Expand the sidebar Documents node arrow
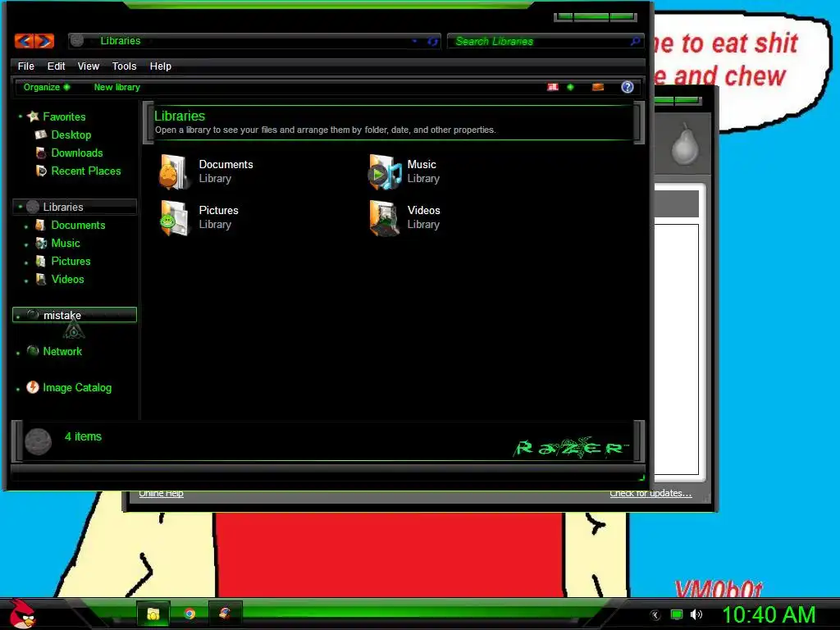The image size is (840, 630). pyautogui.click(x=26, y=227)
